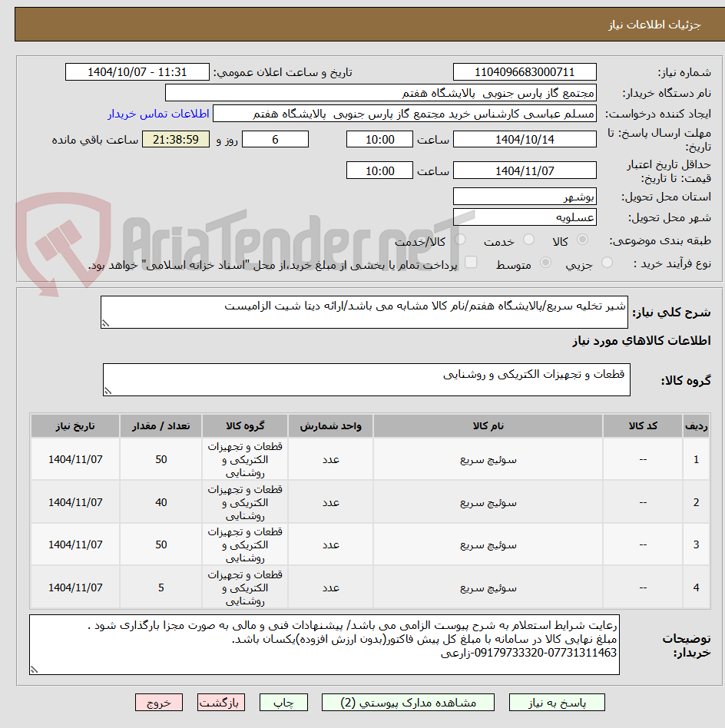Toggle the اسناد خزانه اسلامی payment checkbox
Viewport: 725px width, 728px height.
pos(471,263)
